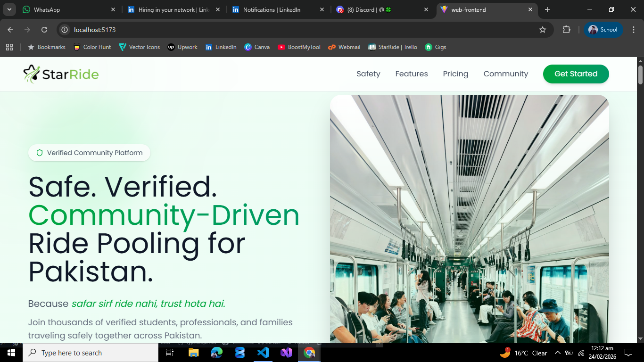Open the Upwork bookmark
This screenshot has height=362, width=644.
click(182, 47)
